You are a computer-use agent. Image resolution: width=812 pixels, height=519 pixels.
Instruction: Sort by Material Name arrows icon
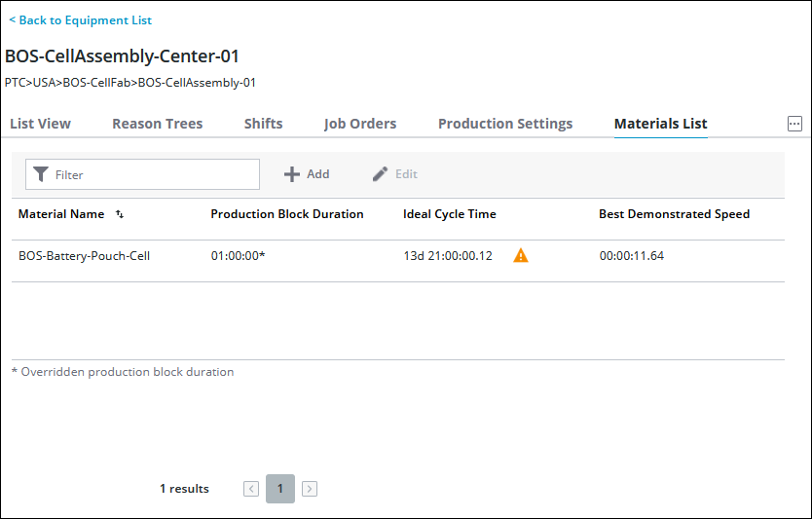click(120, 214)
